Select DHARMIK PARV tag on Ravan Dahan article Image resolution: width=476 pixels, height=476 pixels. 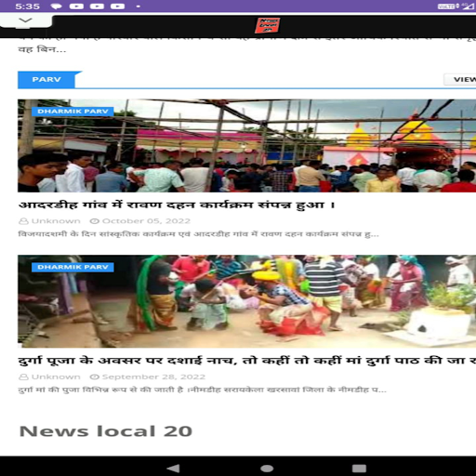click(73, 112)
